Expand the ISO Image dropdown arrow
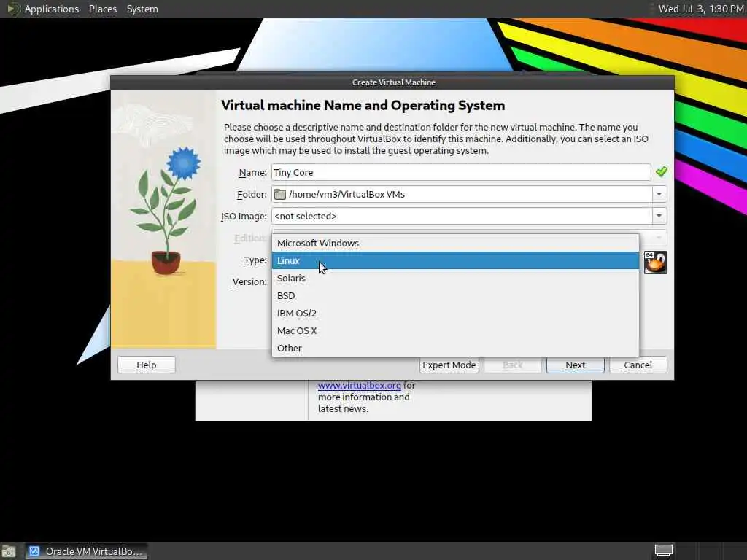Image resolution: width=747 pixels, height=560 pixels. [659, 216]
